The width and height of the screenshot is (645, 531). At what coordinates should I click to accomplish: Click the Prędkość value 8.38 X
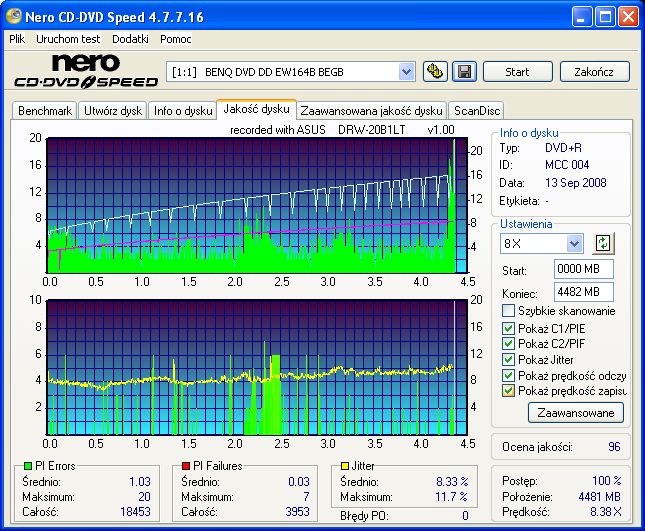click(x=606, y=512)
